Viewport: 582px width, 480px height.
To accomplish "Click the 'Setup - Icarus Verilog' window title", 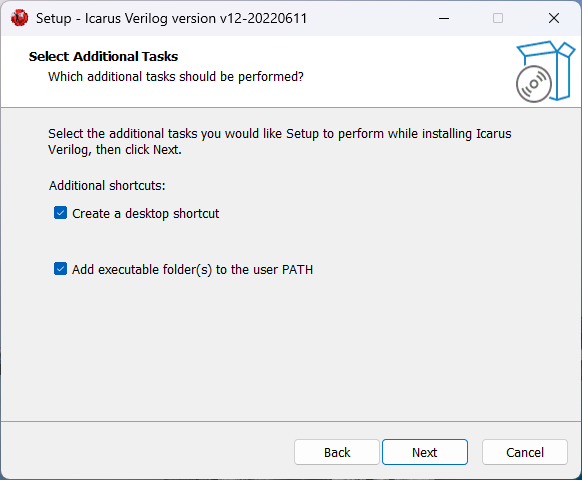I will (171, 18).
